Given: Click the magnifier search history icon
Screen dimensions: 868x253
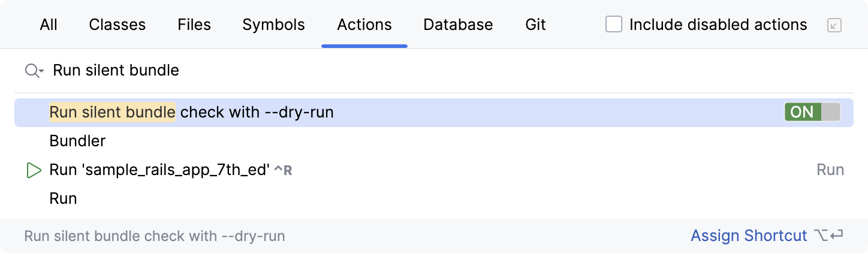Looking at the screenshot, I should 34,71.
